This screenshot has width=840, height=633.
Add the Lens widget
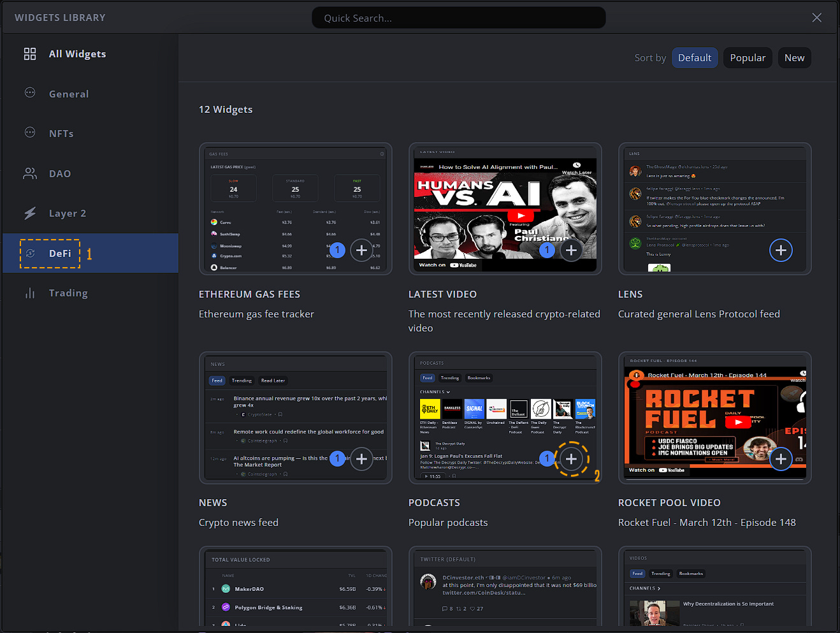[781, 251]
